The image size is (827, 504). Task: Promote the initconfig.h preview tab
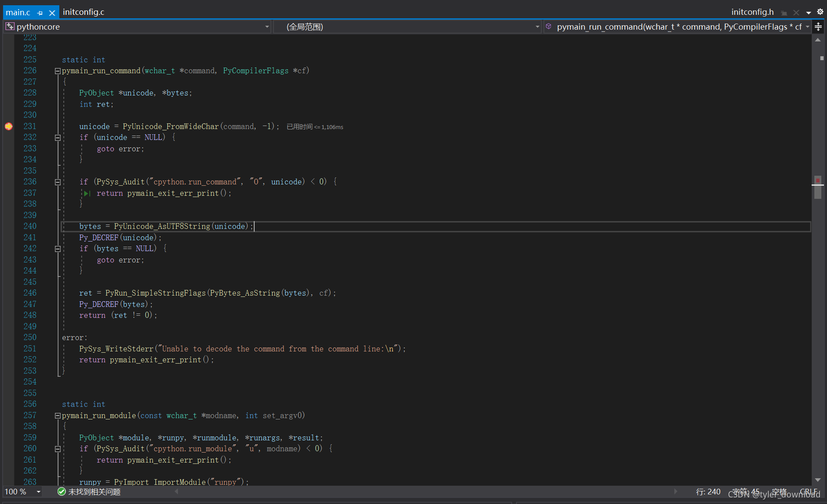(x=784, y=13)
